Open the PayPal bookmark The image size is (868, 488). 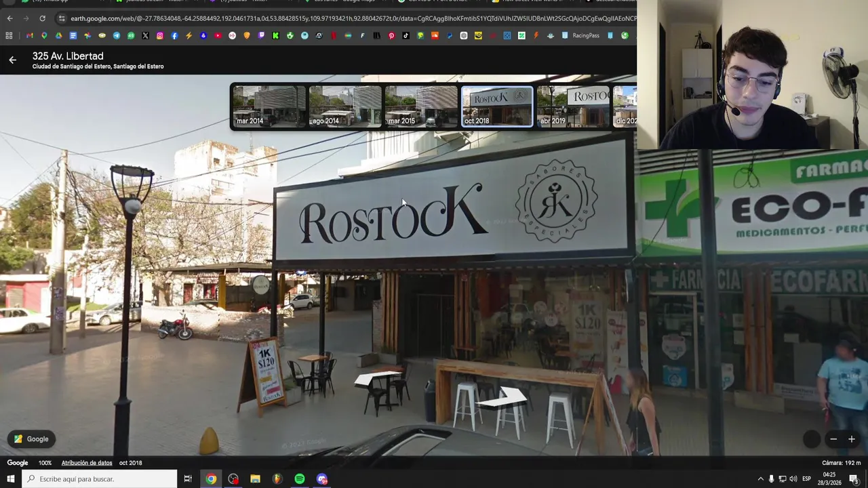pos(449,35)
